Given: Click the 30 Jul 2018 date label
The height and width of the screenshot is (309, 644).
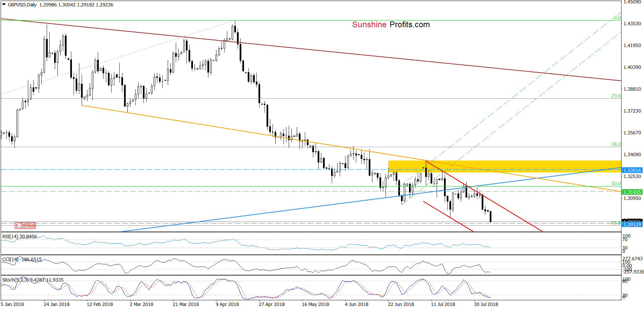Looking at the screenshot, I should tap(486, 304).
